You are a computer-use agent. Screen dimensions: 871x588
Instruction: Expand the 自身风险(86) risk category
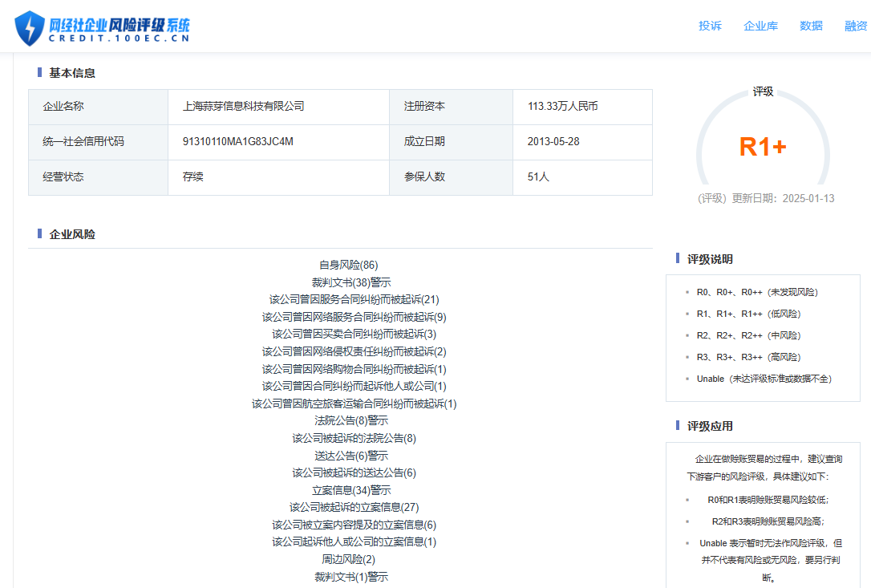point(348,265)
